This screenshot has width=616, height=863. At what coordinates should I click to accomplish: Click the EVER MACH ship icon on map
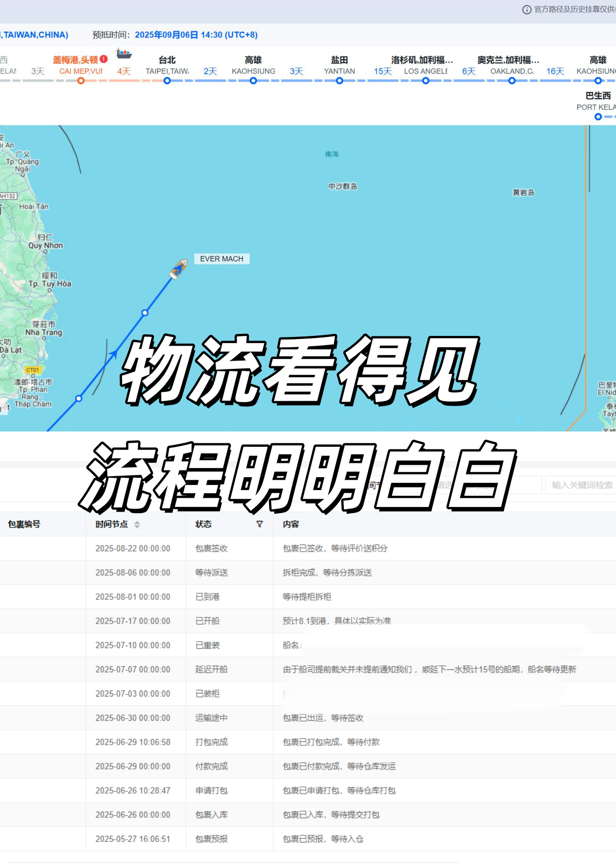tap(178, 269)
